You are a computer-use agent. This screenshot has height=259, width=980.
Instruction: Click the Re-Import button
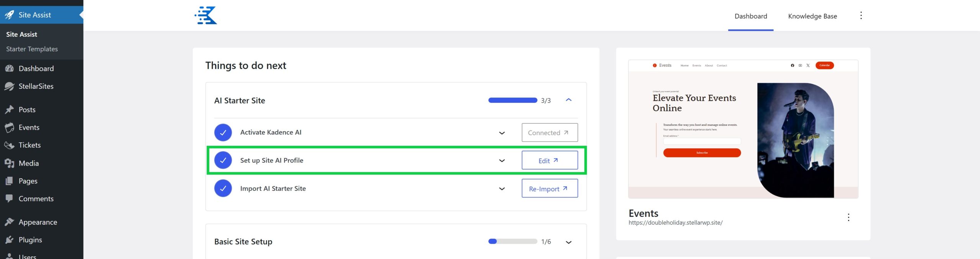pos(549,189)
